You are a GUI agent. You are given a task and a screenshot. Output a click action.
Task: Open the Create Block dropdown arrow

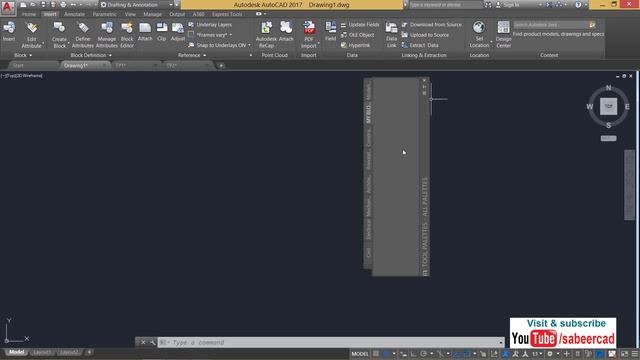(68, 43)
